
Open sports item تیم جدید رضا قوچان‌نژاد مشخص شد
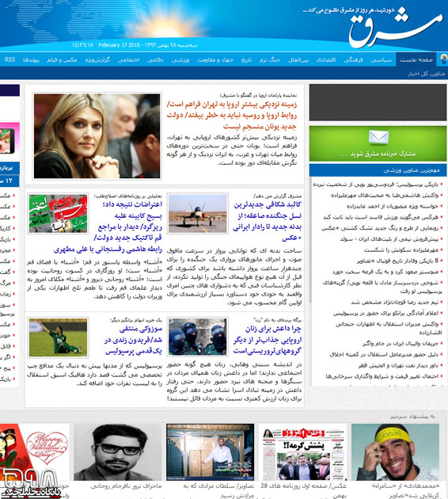click(395, 302)
